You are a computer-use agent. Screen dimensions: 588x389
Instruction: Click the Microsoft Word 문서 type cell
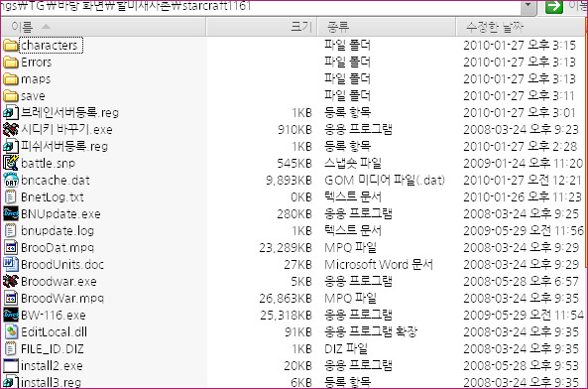(x=379, y=264)
